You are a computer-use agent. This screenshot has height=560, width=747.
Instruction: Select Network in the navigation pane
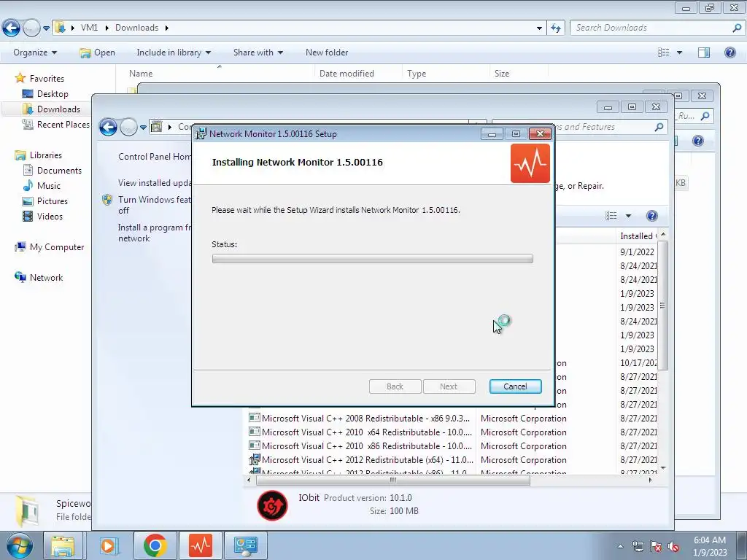point(46,277)
